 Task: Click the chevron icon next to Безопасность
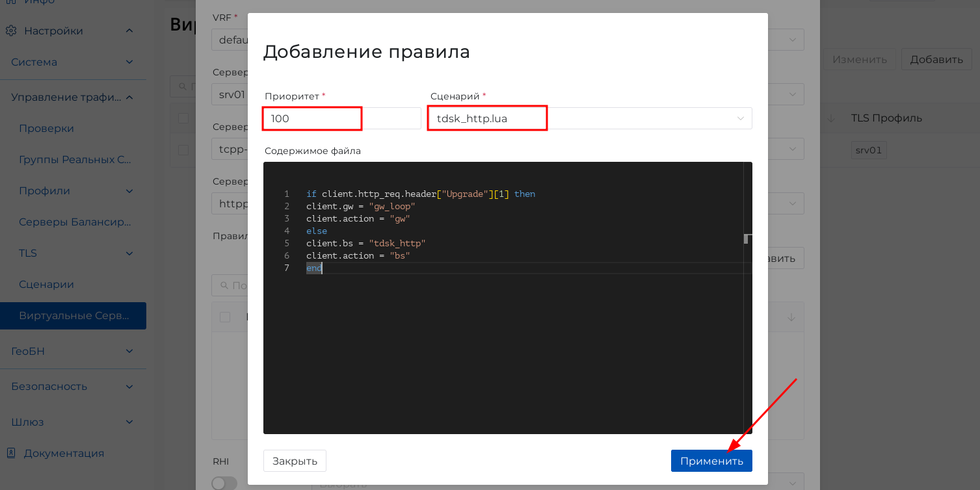click(129, 387)
